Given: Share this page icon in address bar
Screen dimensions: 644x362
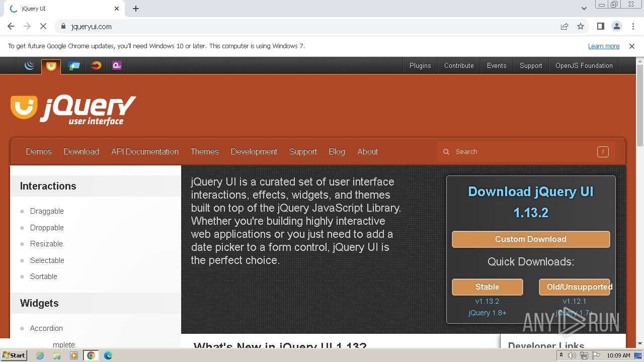Looking at the screenshot, I should point(565,26).
